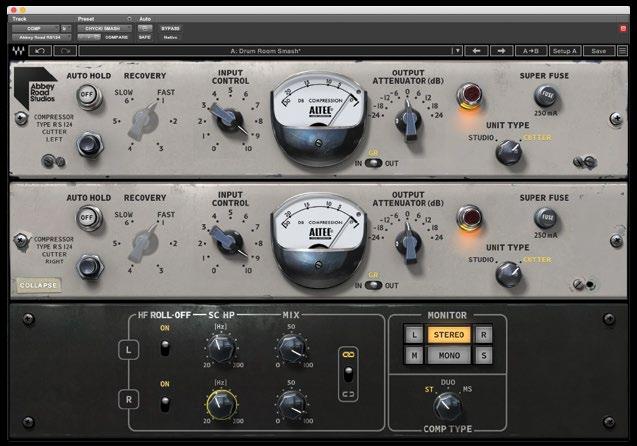Flip left unit GR IN/OUT switch
This screenshot has height=446, width=637.
pyautogui.click(x=373, y=163)
